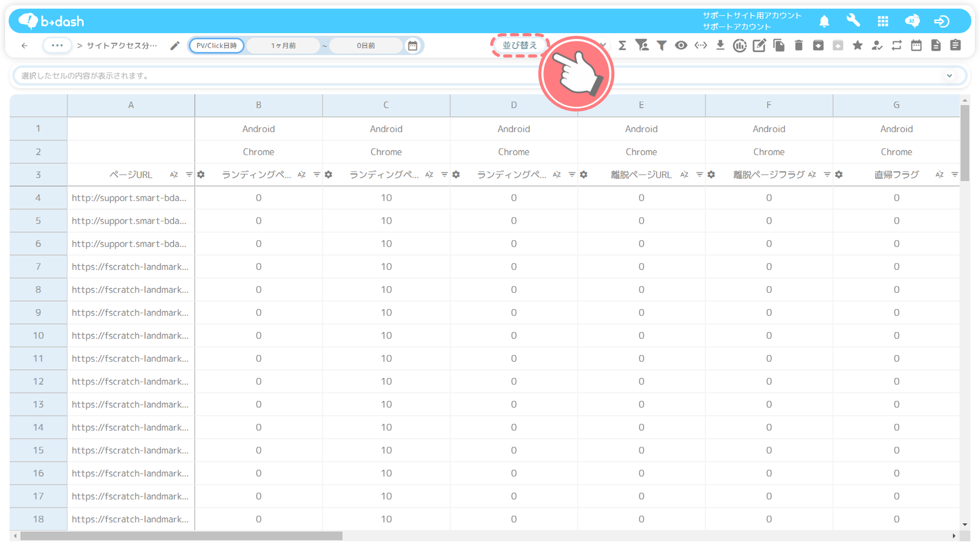Open filter for column B ランディングペ…

pos(316,175)
